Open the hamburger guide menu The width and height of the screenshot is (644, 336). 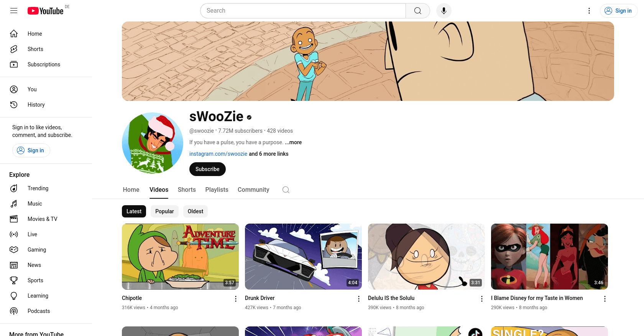pos(14,11)
